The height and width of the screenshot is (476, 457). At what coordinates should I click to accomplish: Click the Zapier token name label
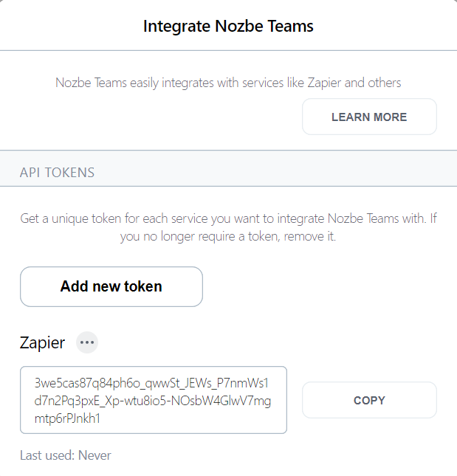42,343
